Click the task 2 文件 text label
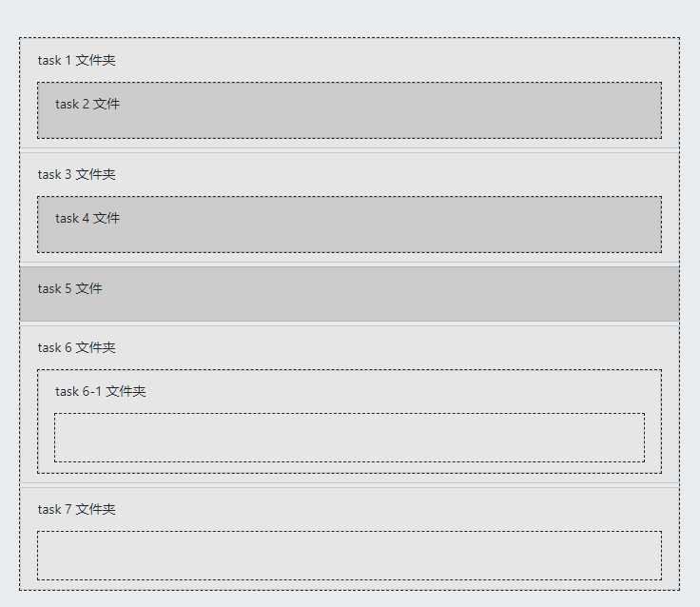The image size is (700, 607). (87, 105)
